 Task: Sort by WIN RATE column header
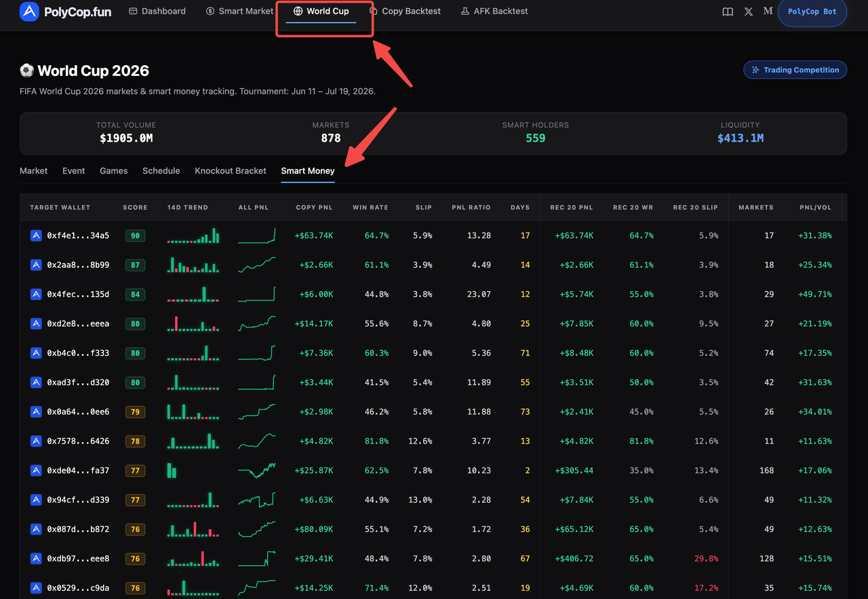[370, 208]
